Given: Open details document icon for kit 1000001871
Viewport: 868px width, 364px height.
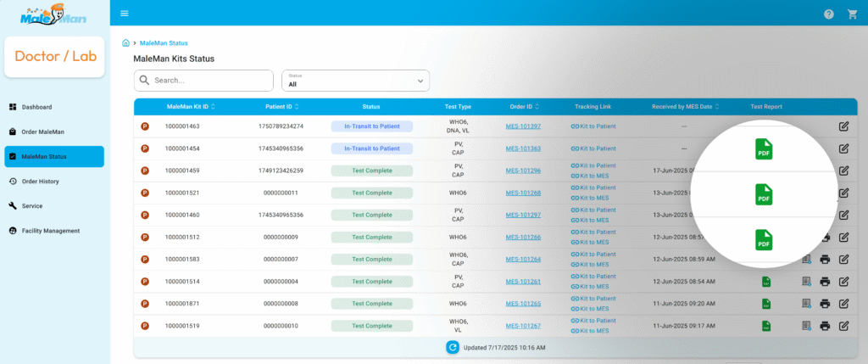Looking at the screenshot, I should tap(807, 304).
